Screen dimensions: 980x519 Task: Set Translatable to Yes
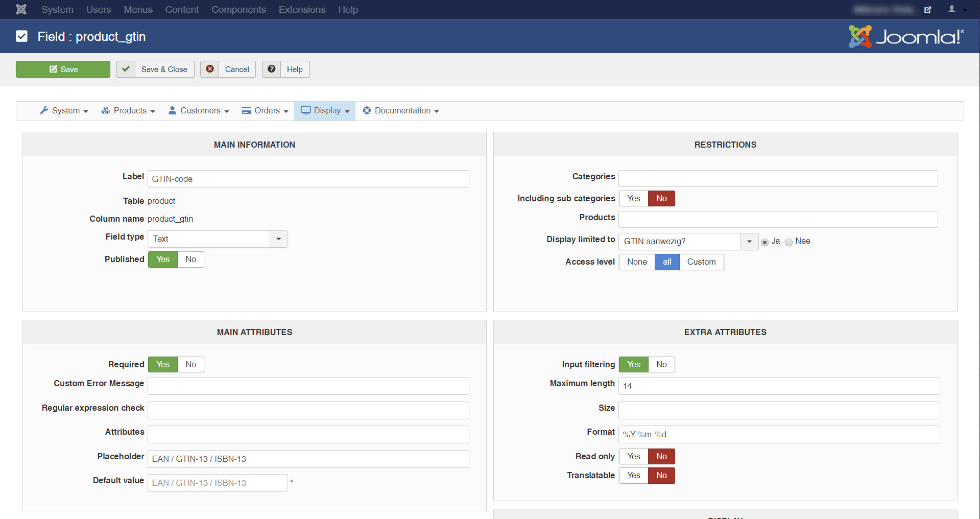pos(634,476)
